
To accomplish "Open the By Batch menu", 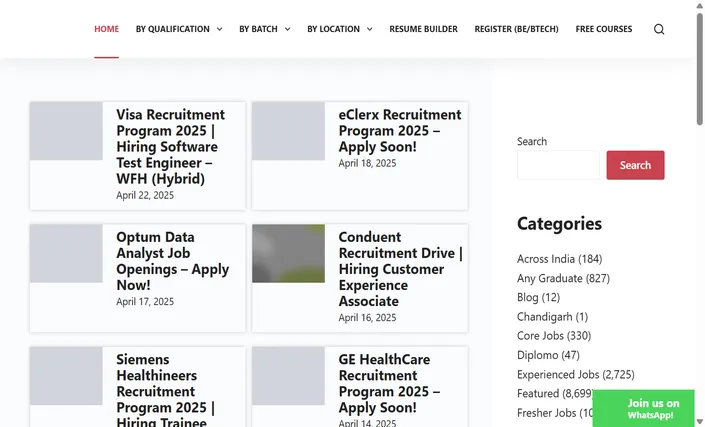I will (258, 29).
